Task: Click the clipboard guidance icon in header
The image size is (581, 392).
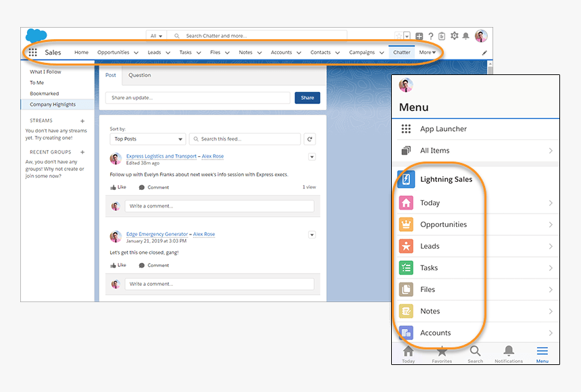Action: point(442,36)
